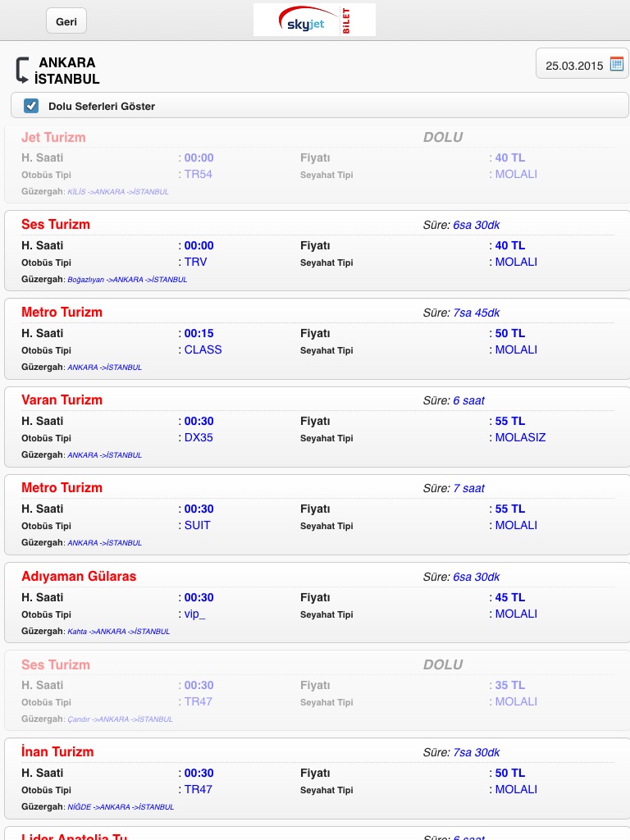Open the calendar icon for the date

(x=617, y=65)
